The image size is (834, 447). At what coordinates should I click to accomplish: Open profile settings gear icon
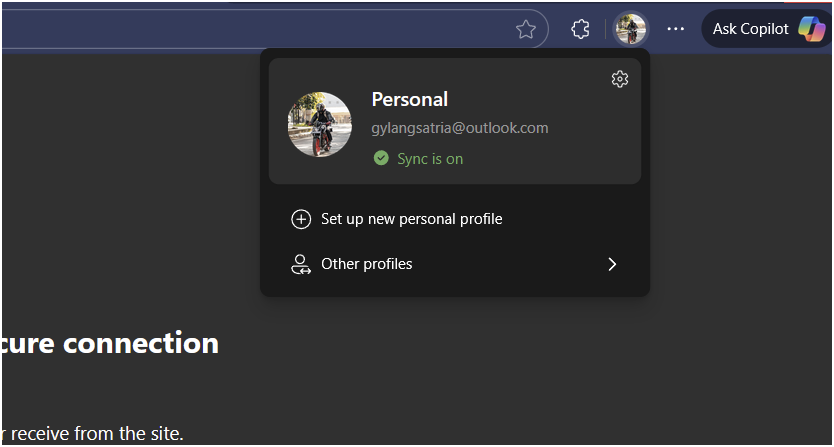point(620,79)
